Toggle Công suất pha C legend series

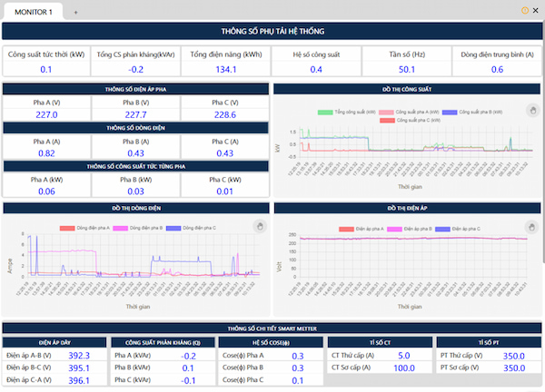click(x=411, y=121)
